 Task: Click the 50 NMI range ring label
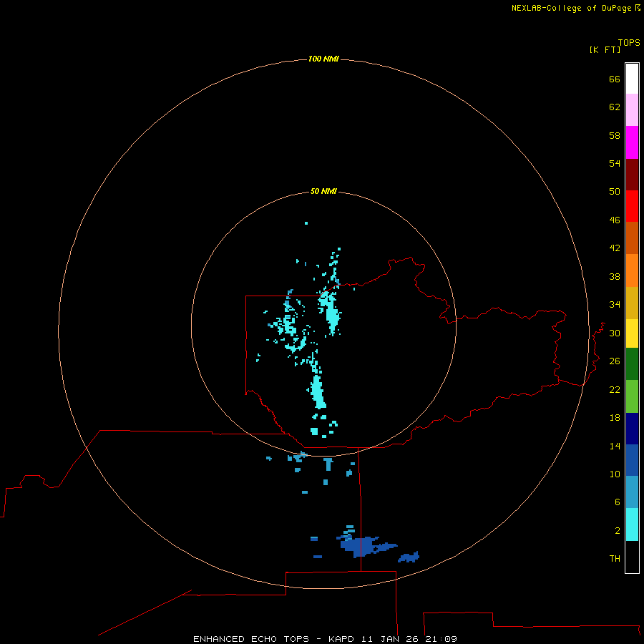pos(323,191)
